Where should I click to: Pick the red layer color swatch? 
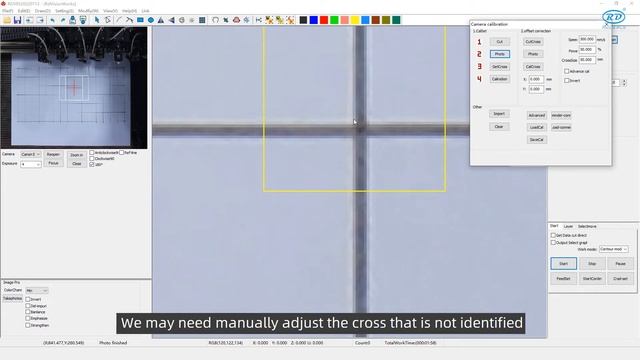coord(324,20)
